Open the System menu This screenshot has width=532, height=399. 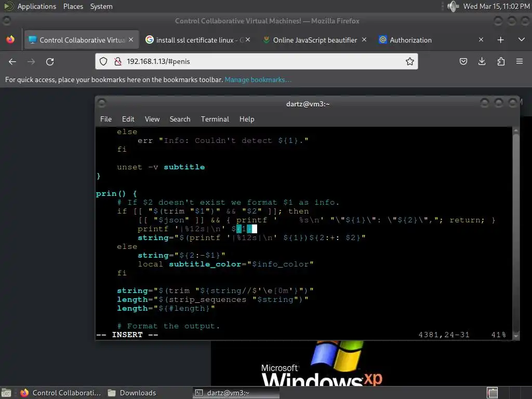[x=101, y=6]
